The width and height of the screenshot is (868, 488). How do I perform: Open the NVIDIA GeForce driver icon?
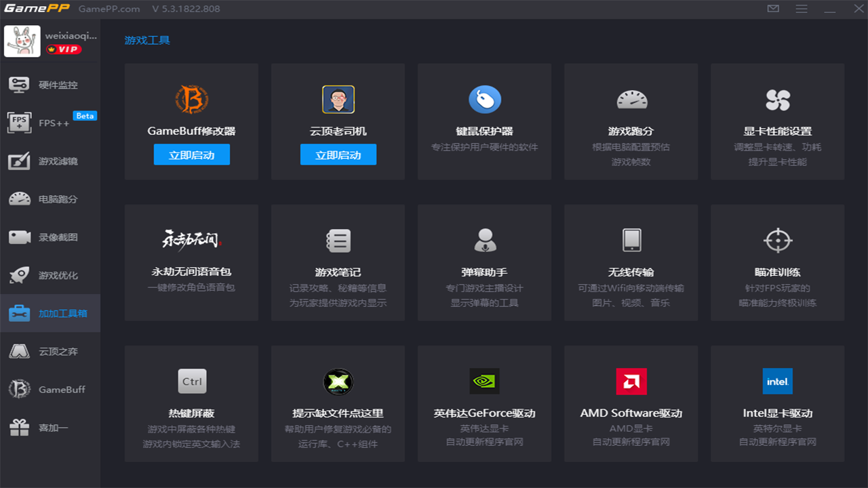coord(484,381)
